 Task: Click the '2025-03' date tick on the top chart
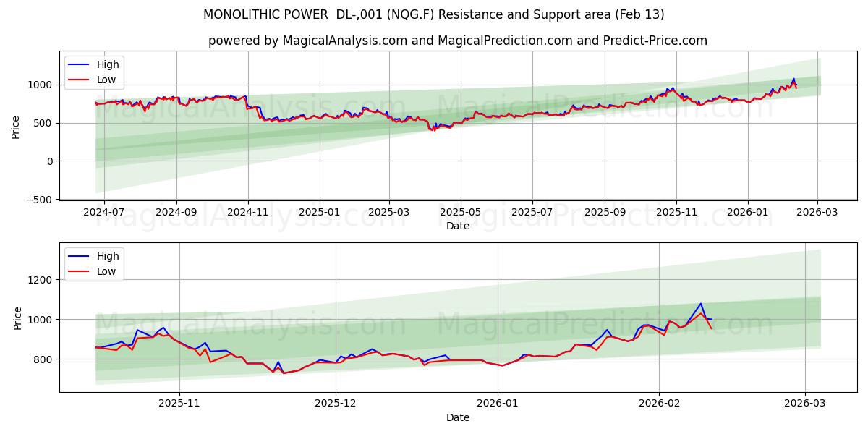[389, 213]
